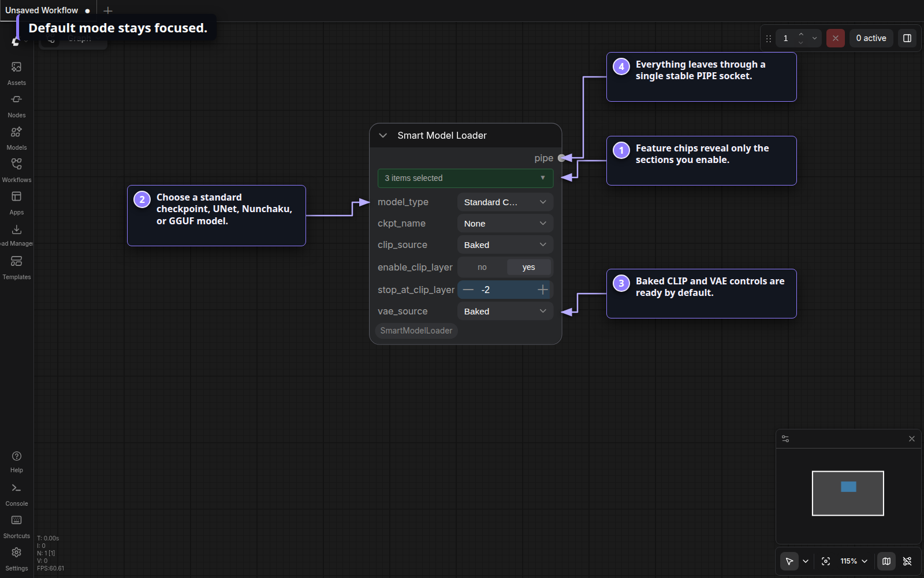This screenshot has height=578, width=924.
Task: Open the minimap settings sliders icon
Action: click(x=785, y=439)
